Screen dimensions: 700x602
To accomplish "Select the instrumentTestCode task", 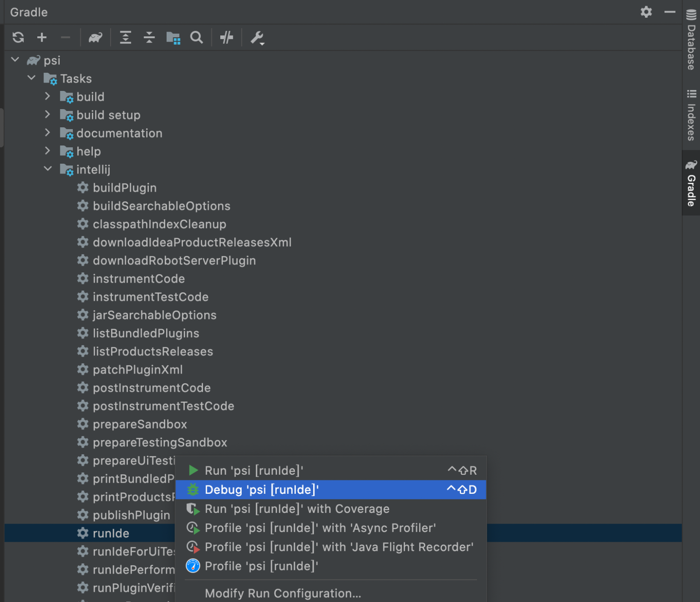I will tap(150, 297).
